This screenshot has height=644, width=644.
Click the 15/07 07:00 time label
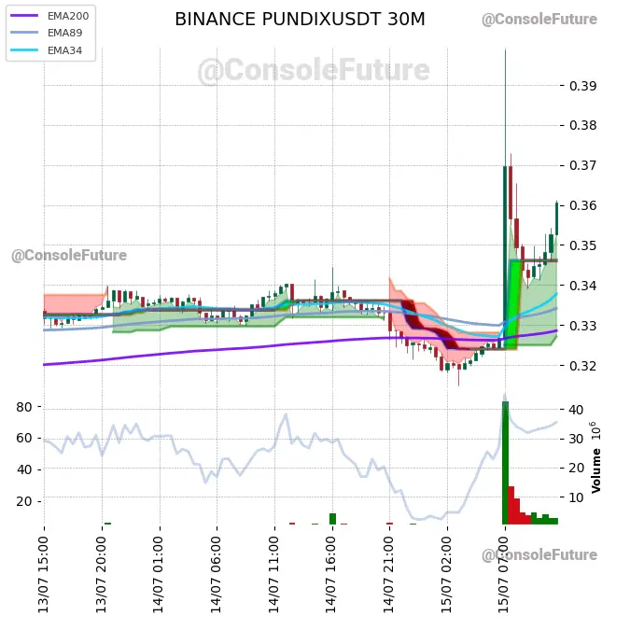tap(504, 575)
